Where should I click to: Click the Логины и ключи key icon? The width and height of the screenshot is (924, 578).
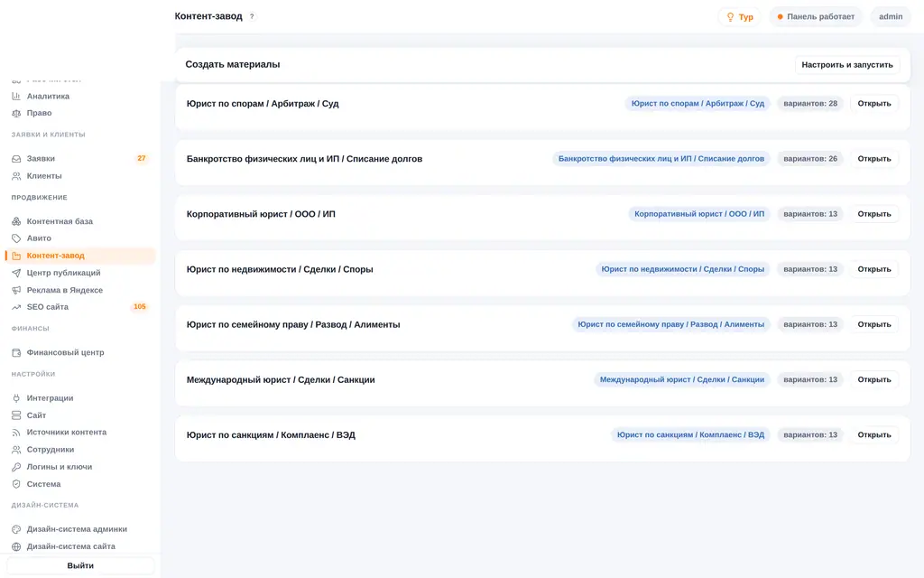(16, 467)
